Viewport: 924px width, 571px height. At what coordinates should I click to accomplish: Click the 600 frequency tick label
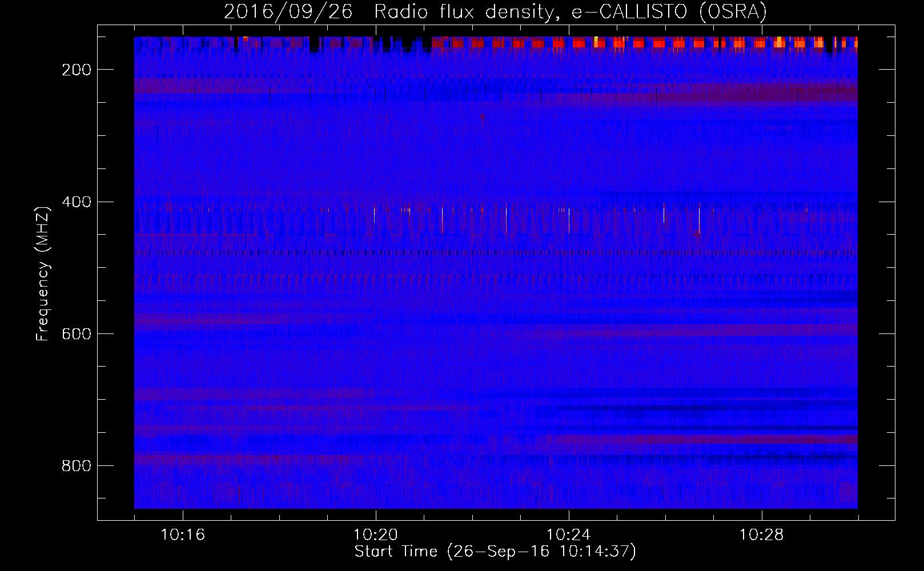[x=77, y=333]
